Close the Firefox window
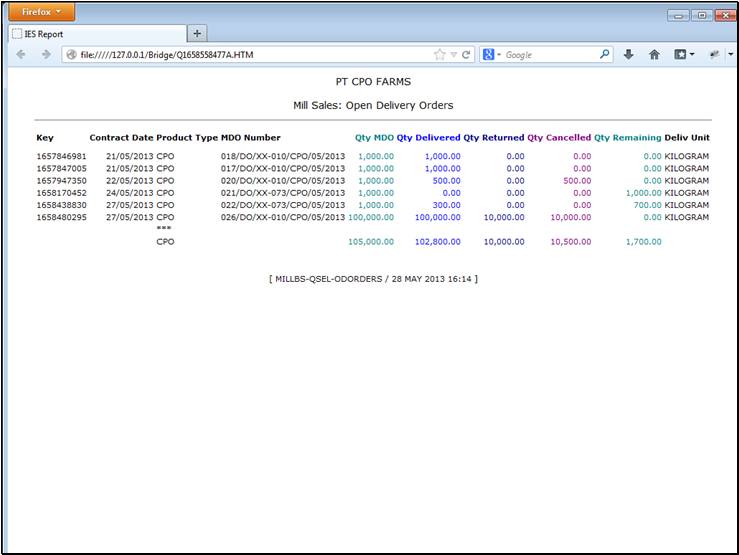Screen dimensions: 739x555 725,16
